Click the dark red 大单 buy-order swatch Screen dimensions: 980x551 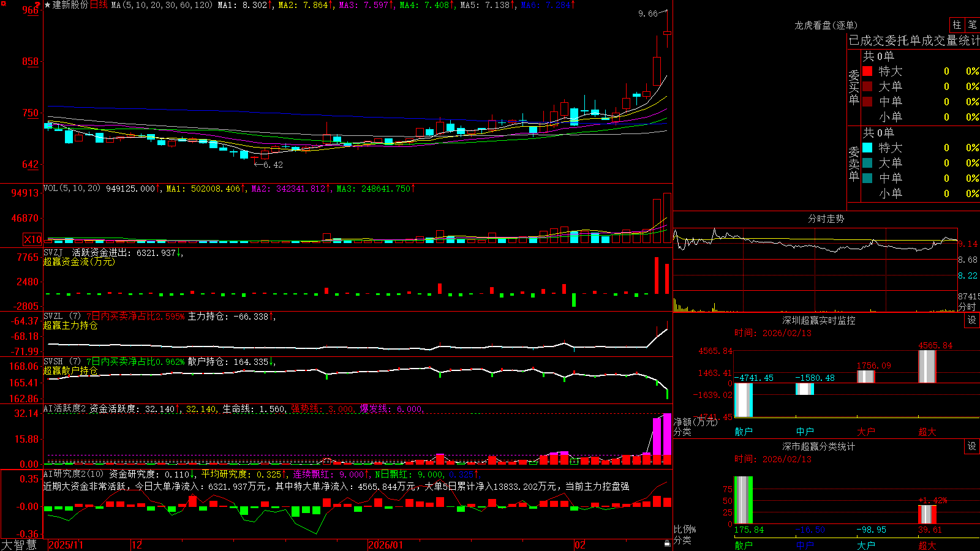point(867,86)
